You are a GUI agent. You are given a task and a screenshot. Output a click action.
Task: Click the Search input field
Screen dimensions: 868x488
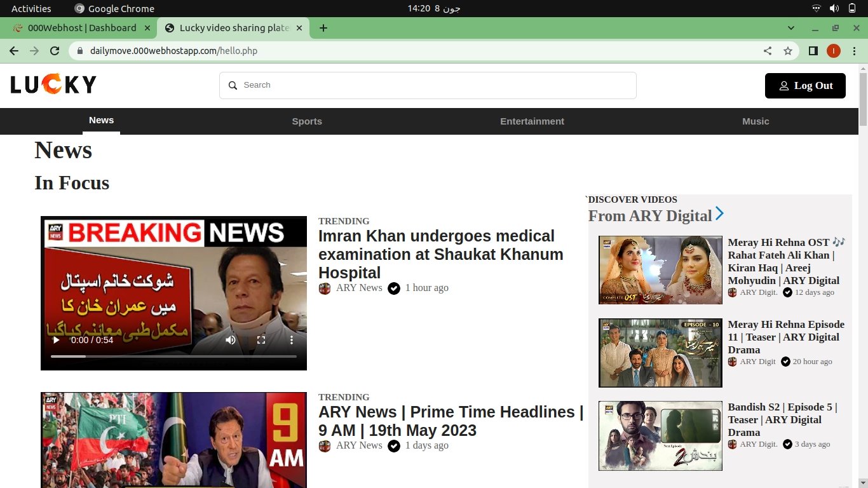428,85
